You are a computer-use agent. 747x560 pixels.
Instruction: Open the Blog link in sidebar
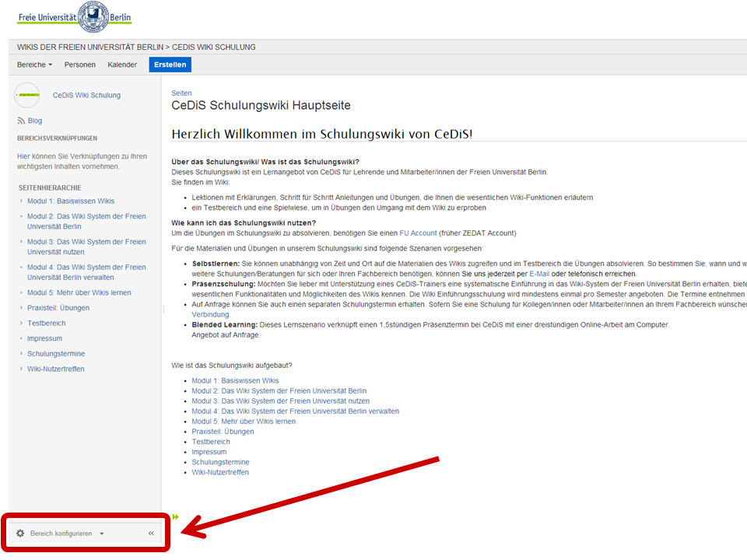35,121
